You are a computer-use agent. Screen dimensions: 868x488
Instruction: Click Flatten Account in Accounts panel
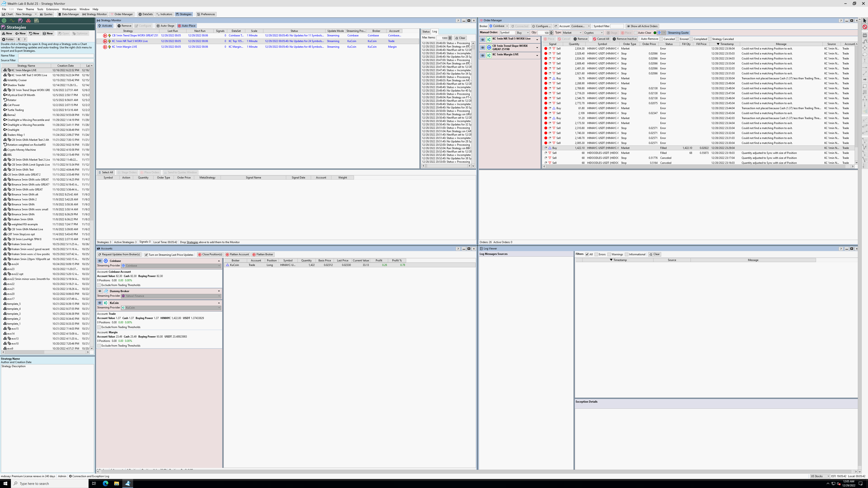[237, 254]
